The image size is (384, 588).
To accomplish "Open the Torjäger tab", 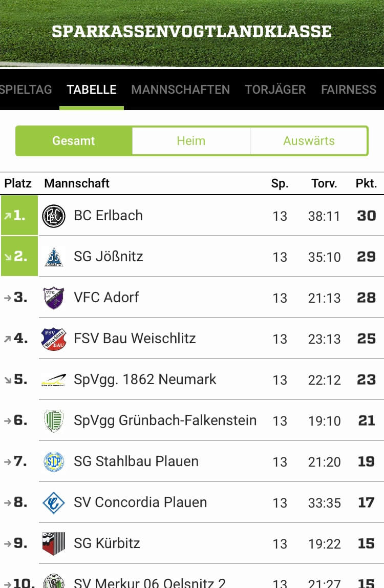I will (275, 89).
